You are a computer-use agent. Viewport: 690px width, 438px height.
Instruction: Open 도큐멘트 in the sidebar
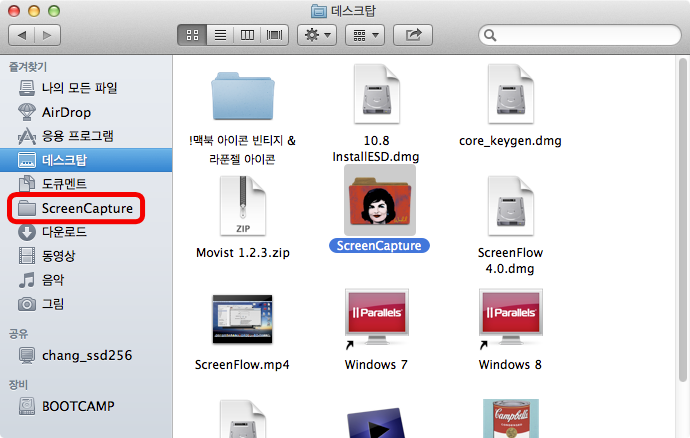click(86, 184)
